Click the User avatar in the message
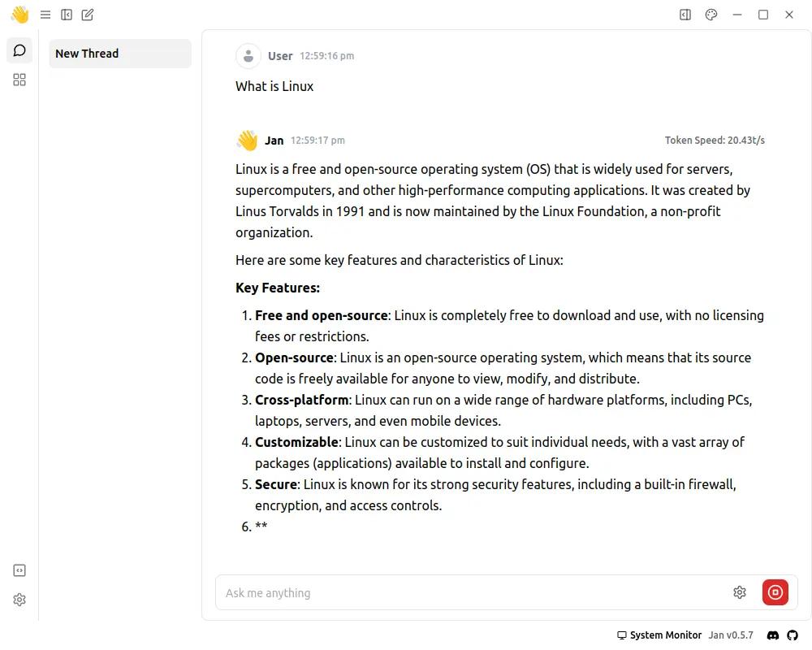The width and height of the screenshot is (812, 650). click(x=248, y=56)
